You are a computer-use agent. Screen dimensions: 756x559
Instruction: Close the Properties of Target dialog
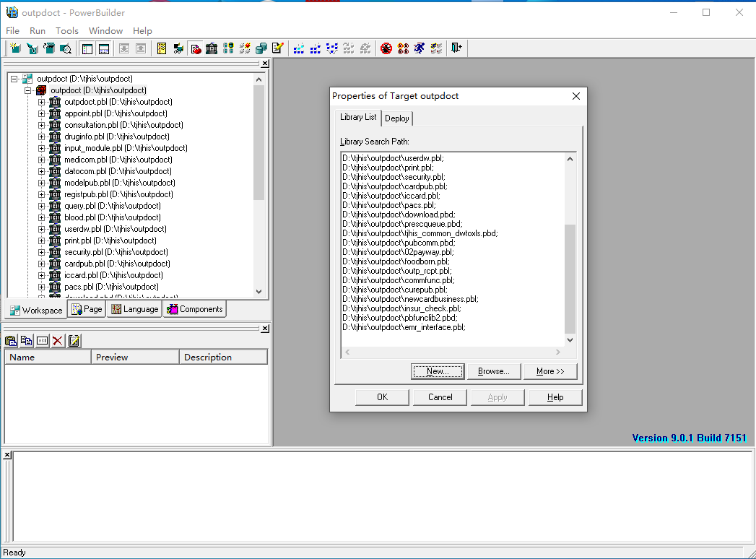tap(576, 96)
